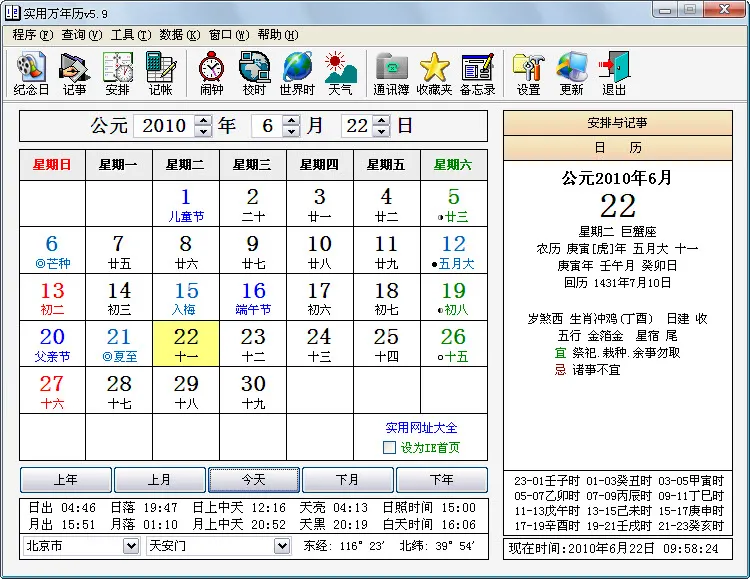
Task: Expand the 天安门 location dropdown
Action: [282, 546]
